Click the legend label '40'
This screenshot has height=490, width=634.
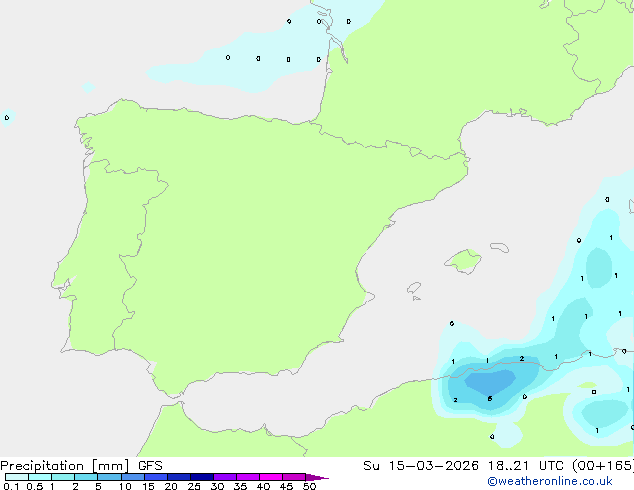click(x=263, y=486)
